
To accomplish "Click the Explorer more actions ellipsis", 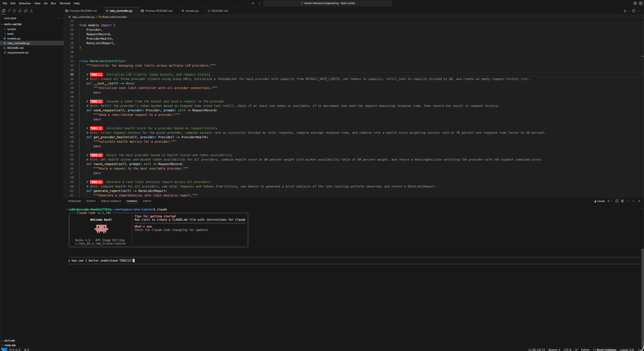I will point(59,18).
